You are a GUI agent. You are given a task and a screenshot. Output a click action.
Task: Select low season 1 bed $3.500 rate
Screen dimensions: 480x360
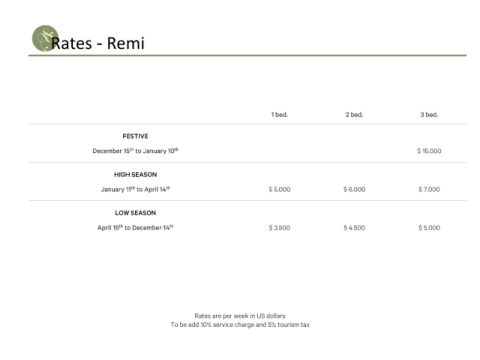pyautogui.click(x=279, y=228)
